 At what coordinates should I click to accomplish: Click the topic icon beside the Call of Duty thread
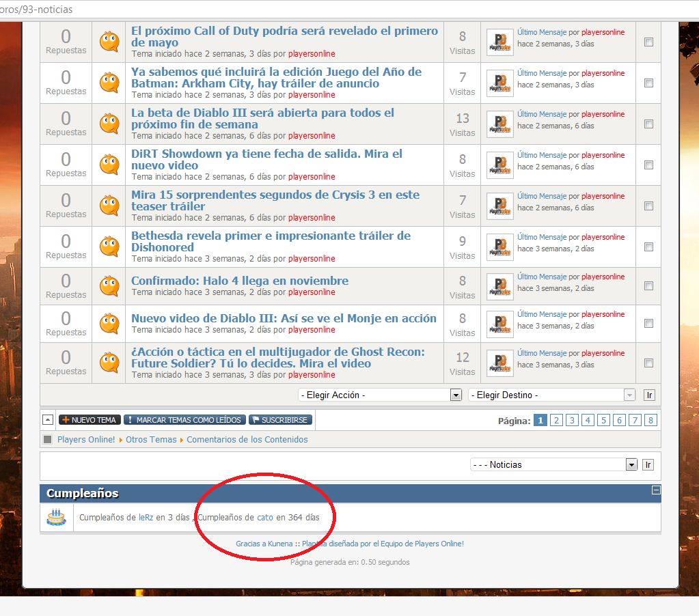click(109, 42)
